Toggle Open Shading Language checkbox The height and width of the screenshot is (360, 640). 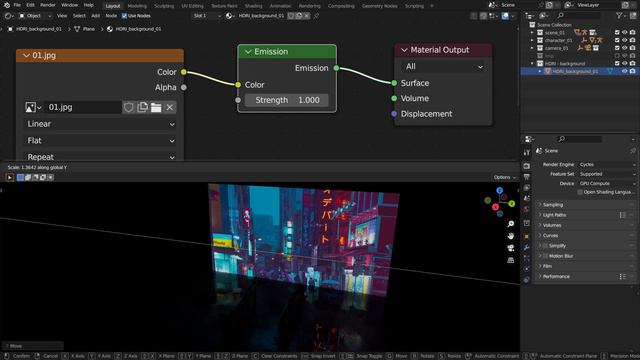[580, 192]
